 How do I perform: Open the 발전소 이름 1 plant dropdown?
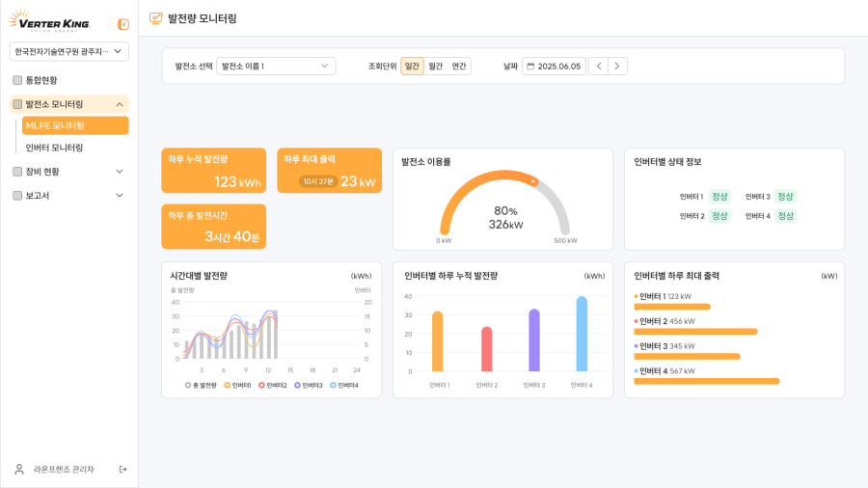[x=276, y=67]
